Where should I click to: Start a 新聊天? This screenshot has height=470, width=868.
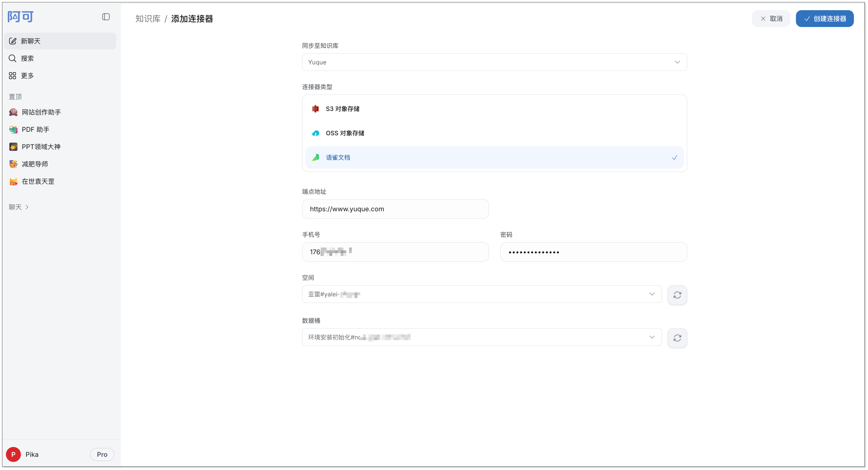pos(60,41)
